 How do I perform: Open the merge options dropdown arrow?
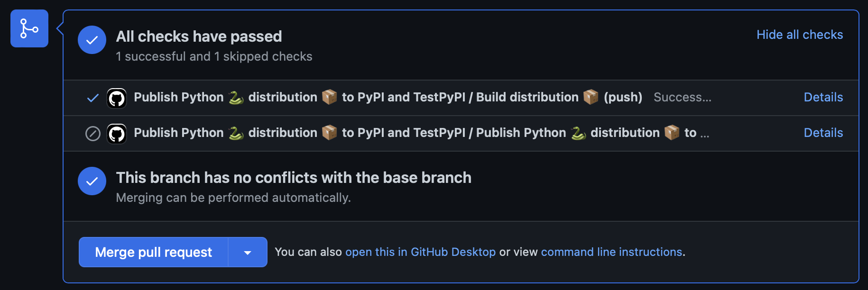pyautogui.click(x=247, y=252)
